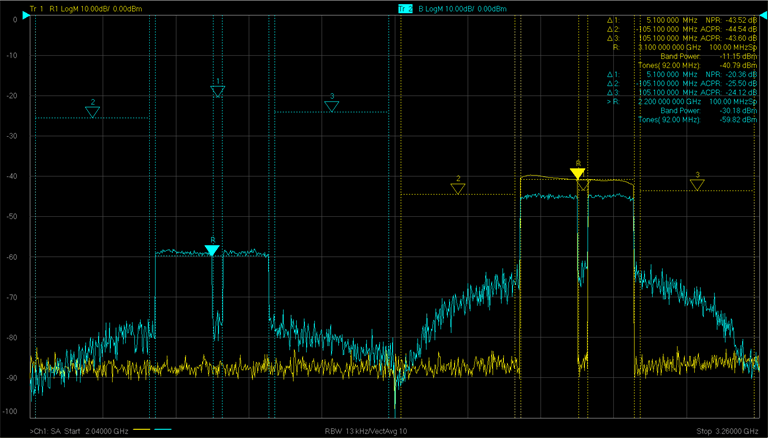768x438 pixels.
Task: Click the Stop 3.26000 GHz frequency field
Action: click(x=726, y=430)
